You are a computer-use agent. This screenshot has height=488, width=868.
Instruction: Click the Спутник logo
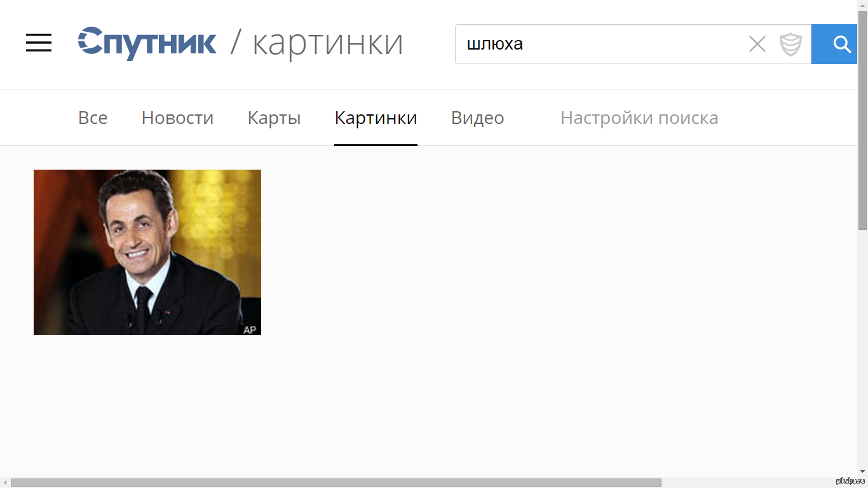(x=147, y=43)
